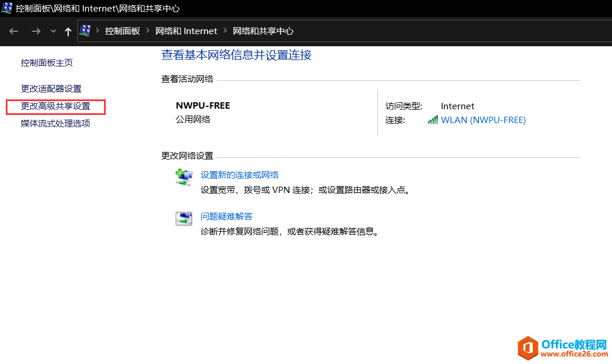Viewport: 612px width, 364px height.
Task: Click the address bar network icon
Action: click(85, 31)
